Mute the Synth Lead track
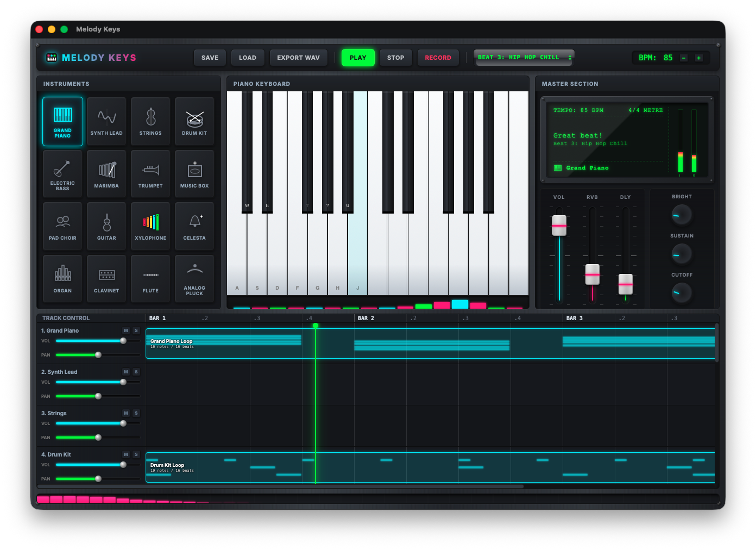Screen dimensions: 756x550 pos(126,372)
